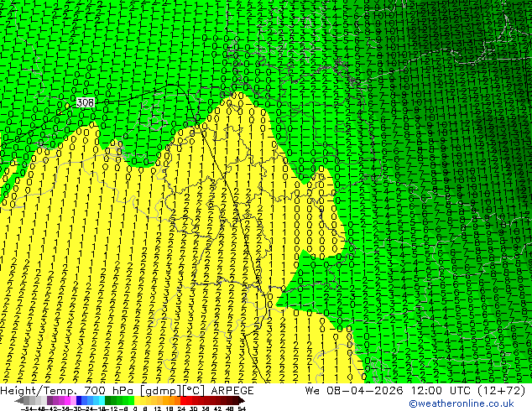Pick the dark blue legend swatch
Viewport: 532px width, 411px height.
79,400
